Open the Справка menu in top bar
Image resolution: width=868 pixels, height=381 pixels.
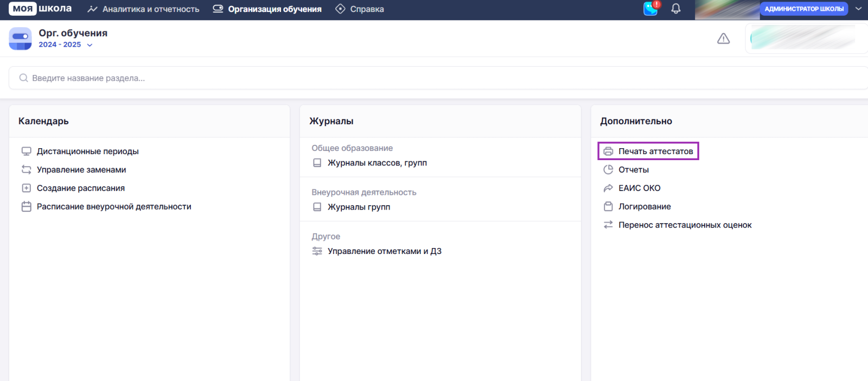pos(360,9)
